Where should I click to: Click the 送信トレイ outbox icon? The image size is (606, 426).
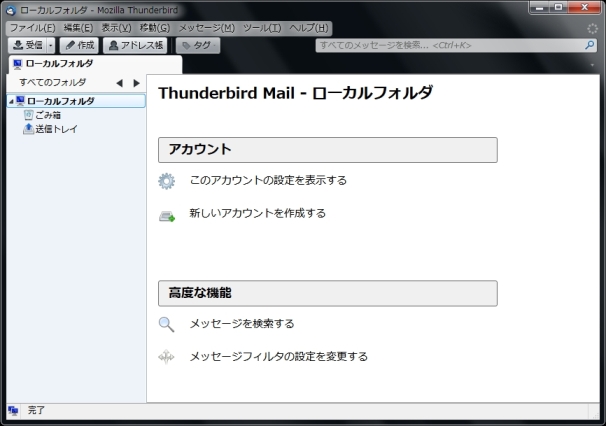(28, 129)
